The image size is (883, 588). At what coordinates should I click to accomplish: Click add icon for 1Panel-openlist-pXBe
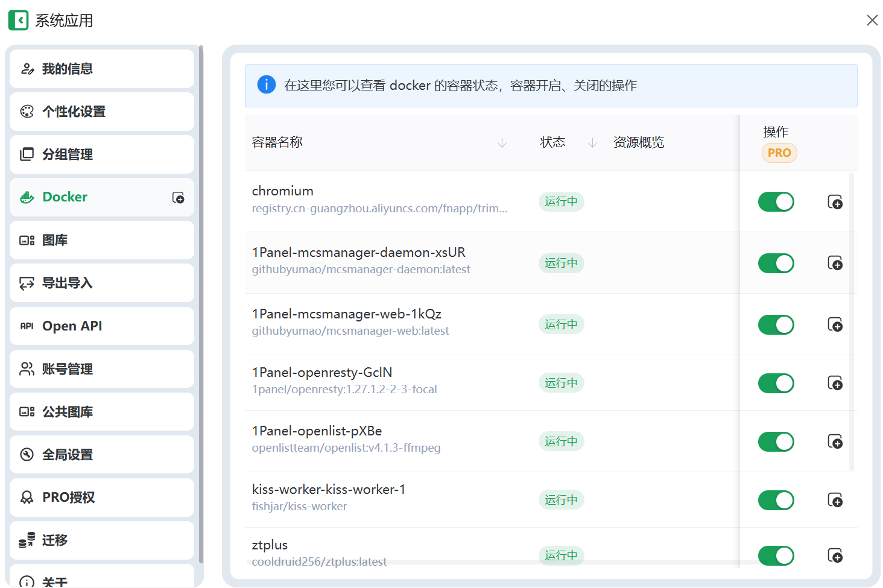point(835,442)
